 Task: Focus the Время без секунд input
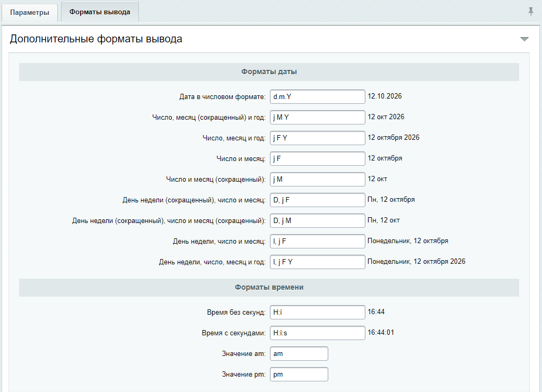point(317,312)
